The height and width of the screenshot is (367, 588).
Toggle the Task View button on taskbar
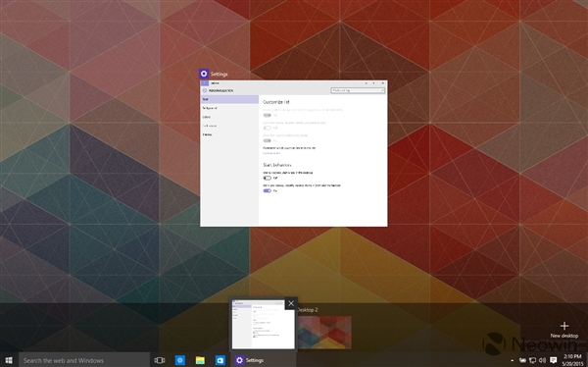160,360
